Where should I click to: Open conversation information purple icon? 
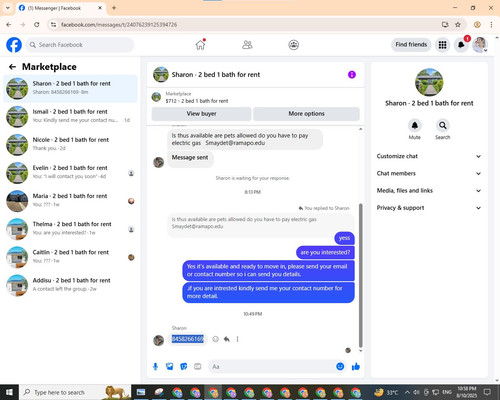point(352,75)
